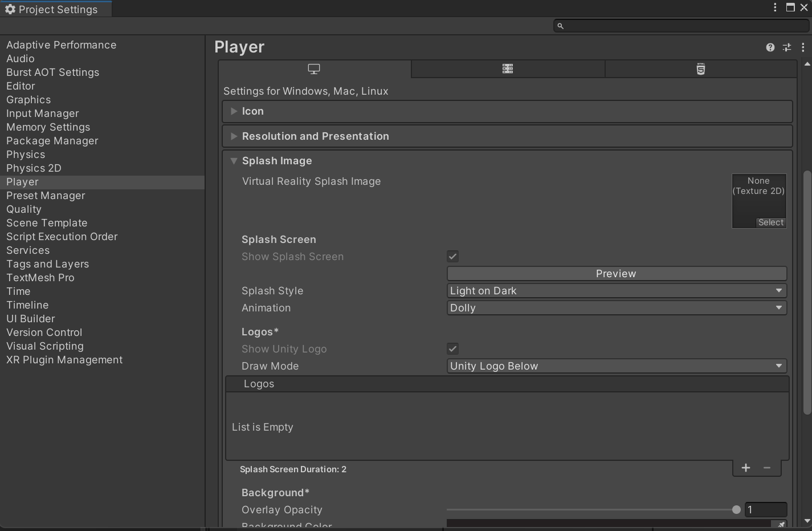The image size is (812, 531).
Task: Open the Splash Style dropdown
Action: pyautogui.click(x=617, y=291)
